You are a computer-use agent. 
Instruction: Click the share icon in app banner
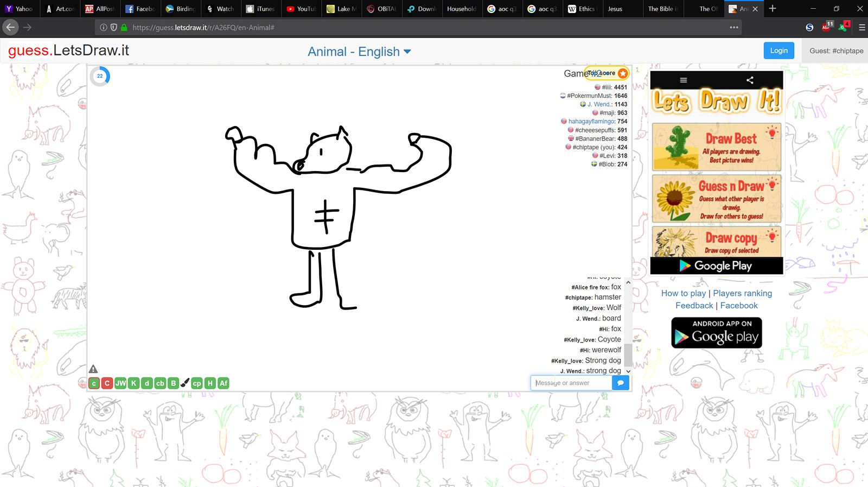pyautogui.click(x=750, y=80)
